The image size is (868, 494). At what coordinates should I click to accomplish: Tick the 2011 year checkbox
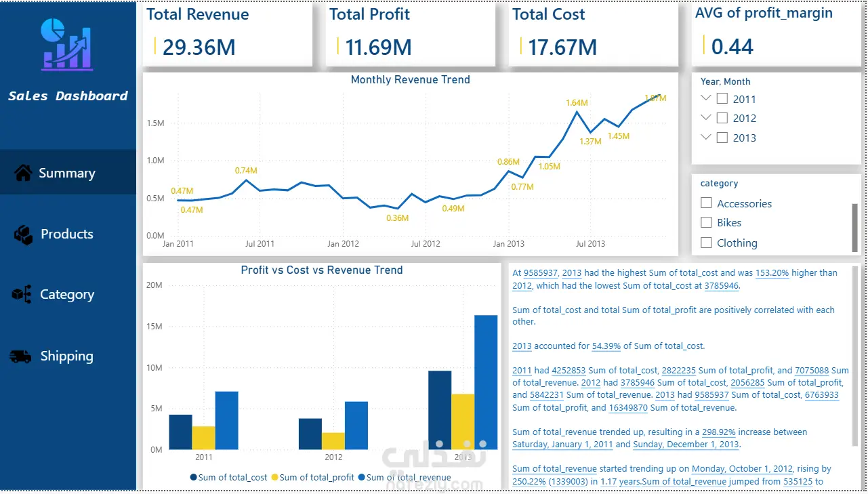[x=722, y=99]
